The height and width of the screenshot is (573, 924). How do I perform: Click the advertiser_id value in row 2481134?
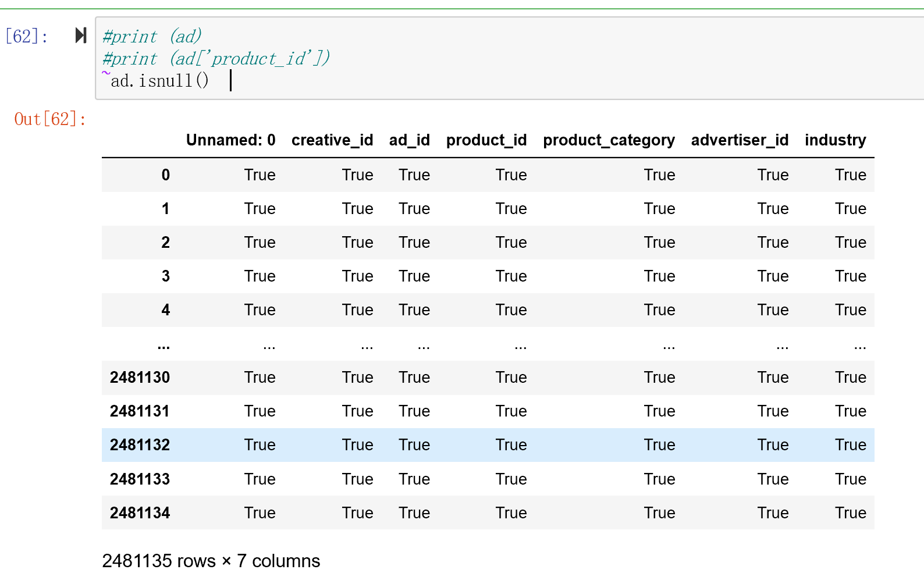(x=773, y=513)
